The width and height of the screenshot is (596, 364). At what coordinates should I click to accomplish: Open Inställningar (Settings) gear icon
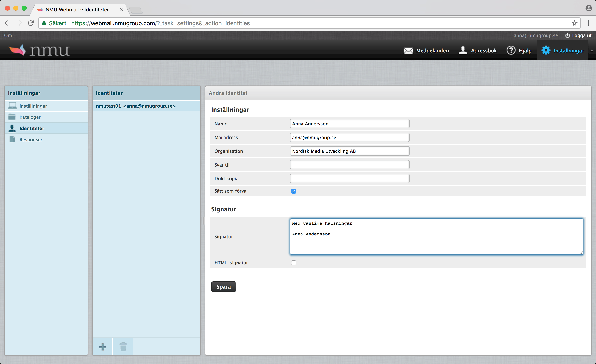[545, 51]
